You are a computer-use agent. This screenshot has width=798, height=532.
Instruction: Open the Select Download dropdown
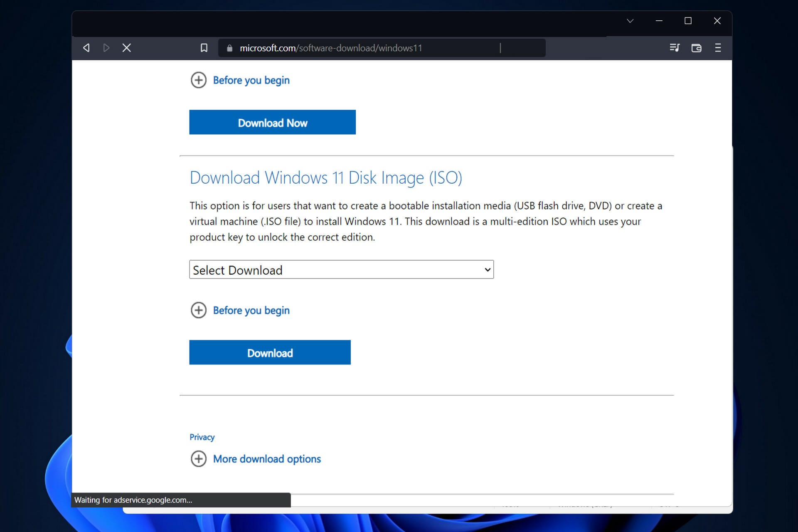click(x=341, y=269)
